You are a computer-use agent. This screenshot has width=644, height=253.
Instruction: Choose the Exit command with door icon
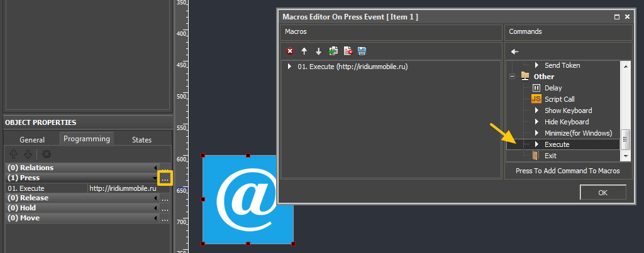(x=552, y=156)
